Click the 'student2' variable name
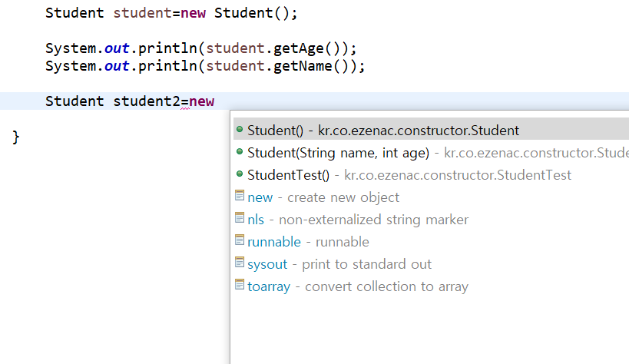Screen dimensions: 629x364 pyautogui.click(x=147, y=101)
